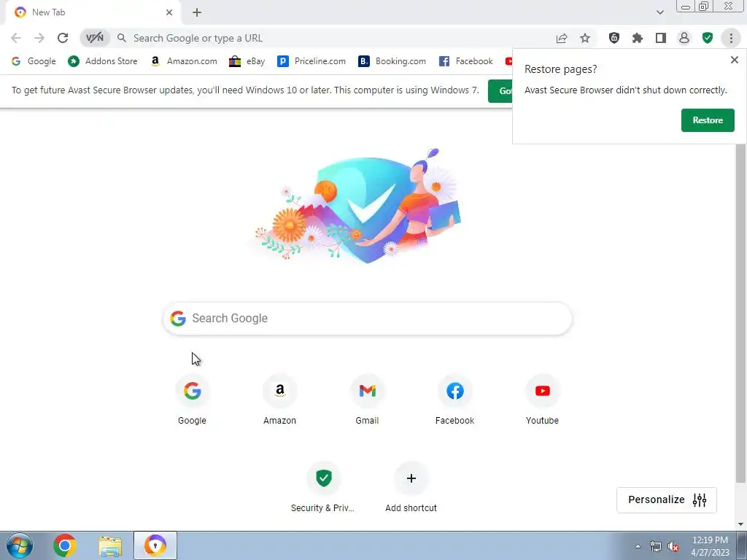Viewport: 747px width, 560px height.
Task: Click the network tray icon
Action: tap(656, 546)
